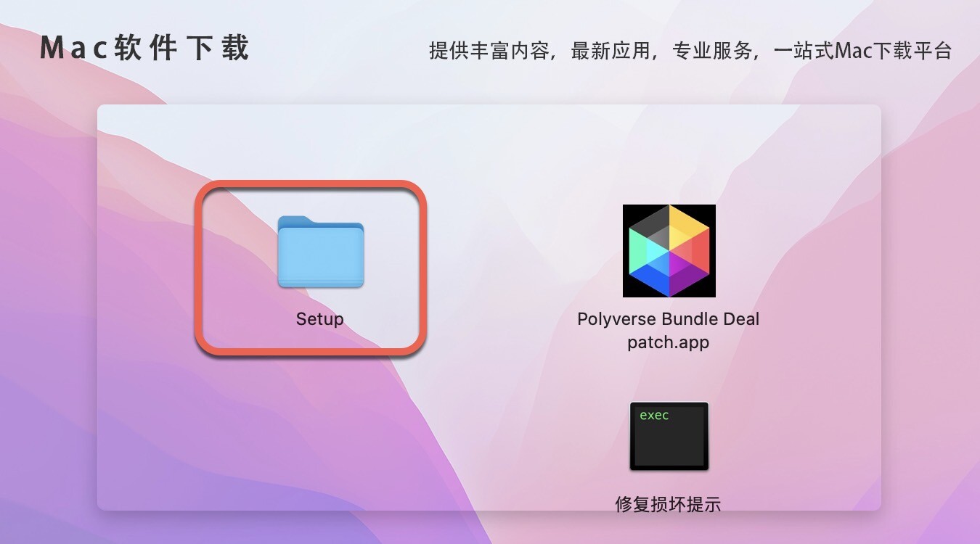
Task: Click the patch.app filename line
Action: (669, 342)
